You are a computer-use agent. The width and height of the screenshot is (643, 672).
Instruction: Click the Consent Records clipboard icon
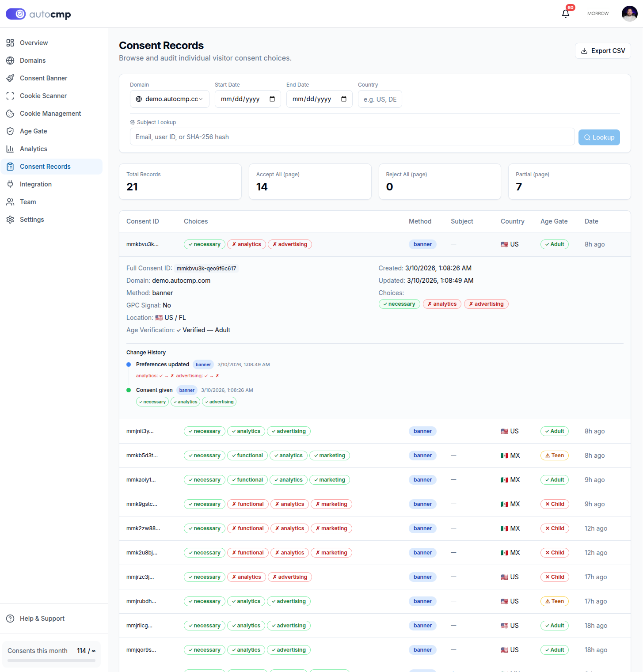pos(10,167)
